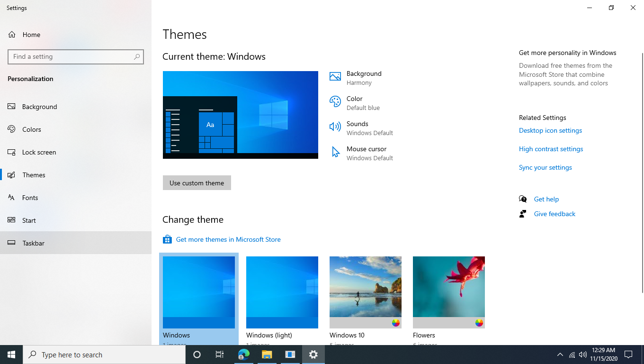This screenshot has height=364, width=644.
Task: Click the Get help link text
Action: pos(546,199)
